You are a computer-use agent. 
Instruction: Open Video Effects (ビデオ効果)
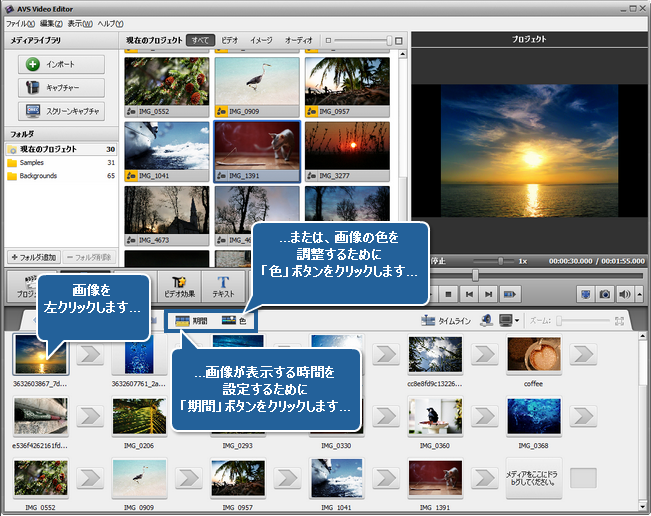pyautogui.click(x=180, y=286)
